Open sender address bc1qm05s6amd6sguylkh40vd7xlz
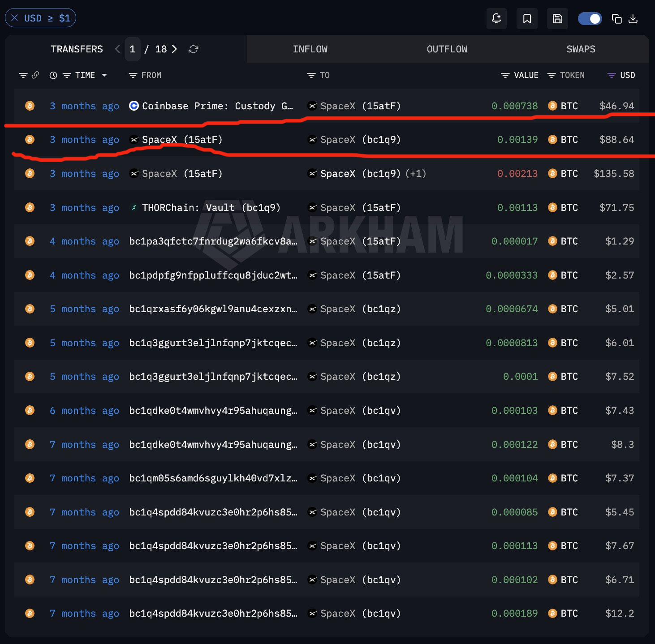 click(213, 478)
